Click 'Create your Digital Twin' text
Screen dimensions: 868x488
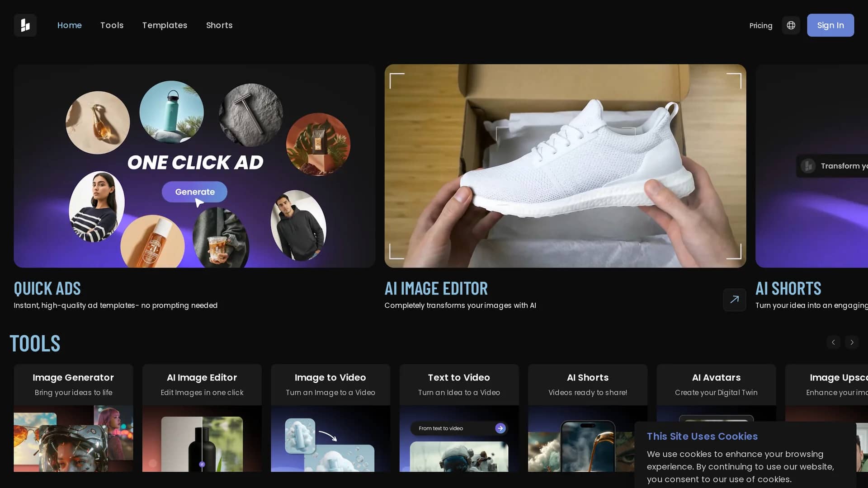716,393
